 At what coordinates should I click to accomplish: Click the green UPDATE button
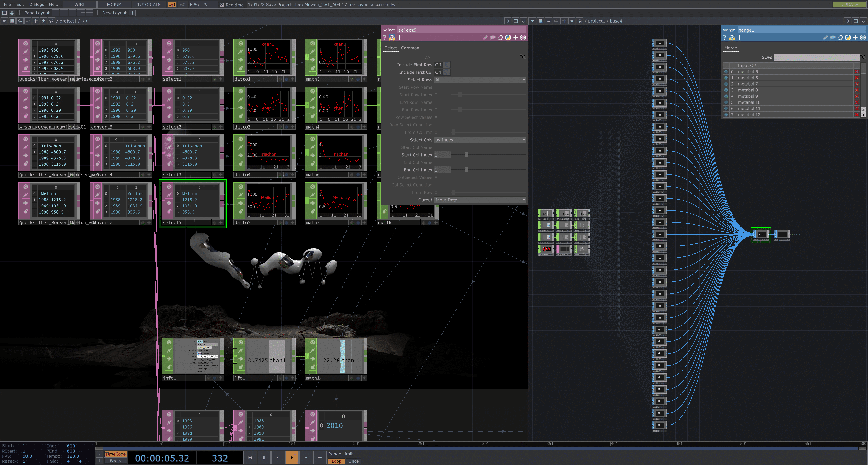849,4
